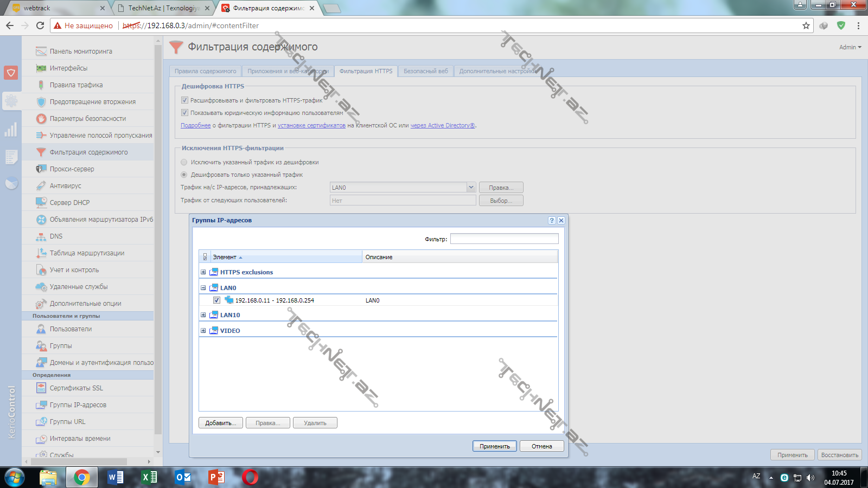Collapse the LAN0 group node
Viewport: 868px width, 488px height.
203,288
